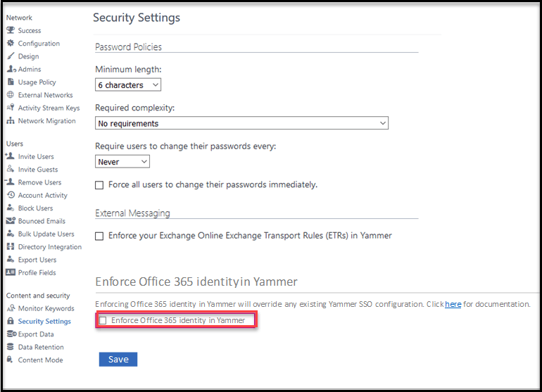Click the trophy icon beside Success
This screenshot has height=392, width=542.
coord(11,30)
